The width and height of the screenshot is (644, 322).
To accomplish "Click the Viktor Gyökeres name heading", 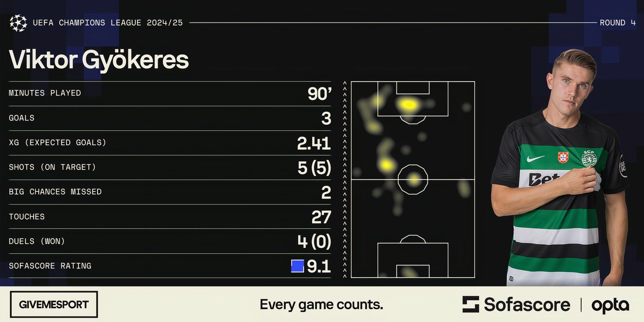I will coord(99,60).
